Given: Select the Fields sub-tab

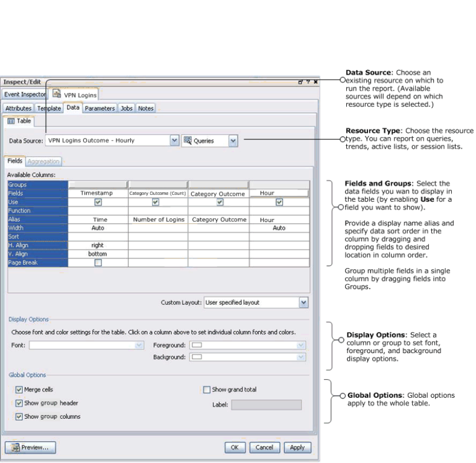Looking at the screenshot, I should [15, 161].
